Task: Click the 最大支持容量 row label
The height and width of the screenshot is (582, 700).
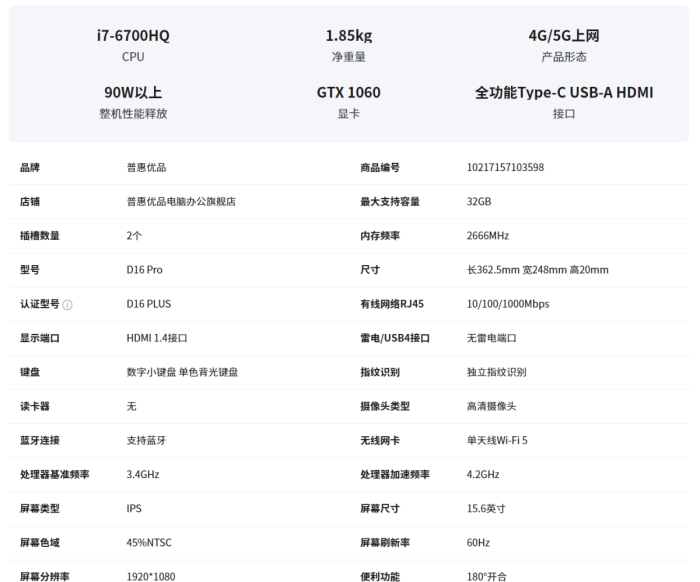Action: point(390,202)
